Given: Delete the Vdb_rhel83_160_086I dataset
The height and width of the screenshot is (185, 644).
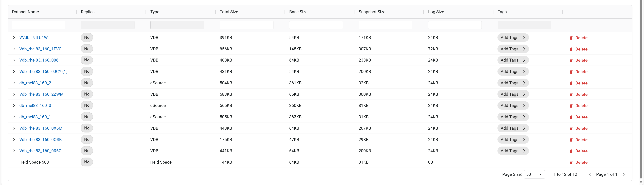Looking at the screenshot, I should 578,60.
